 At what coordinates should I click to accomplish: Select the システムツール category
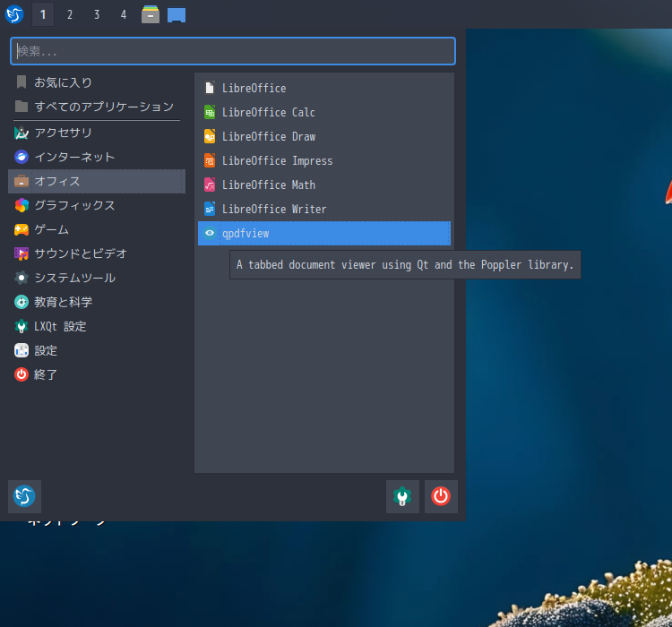pos(97,278)
